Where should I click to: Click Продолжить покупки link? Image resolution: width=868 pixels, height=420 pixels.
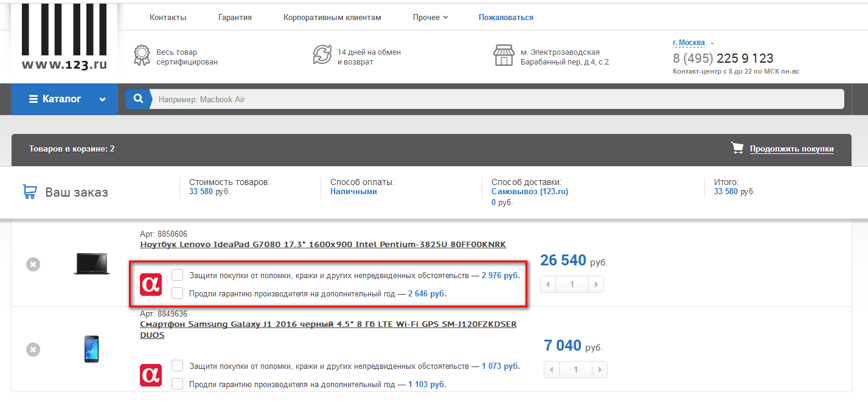(x=792, y=149)
